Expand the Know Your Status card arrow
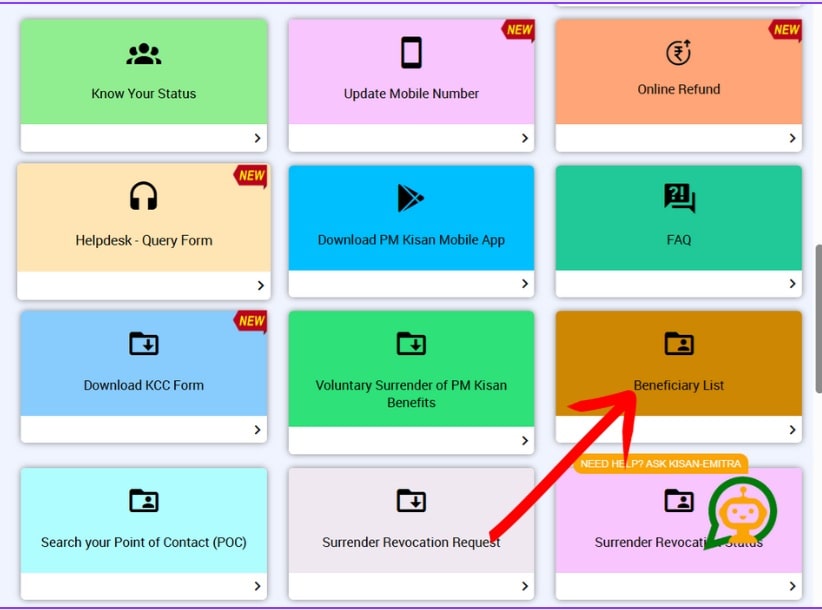The height and width of the screenshot is (610, 822). pyautogui.click(x=257, y=138)
